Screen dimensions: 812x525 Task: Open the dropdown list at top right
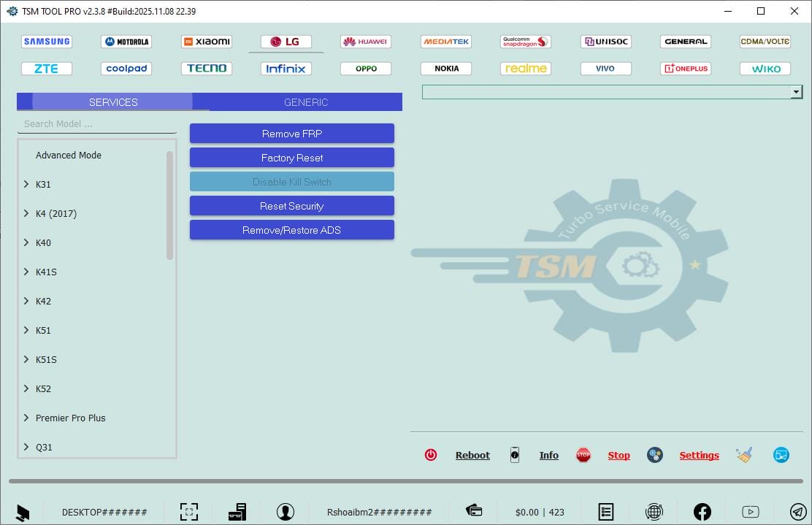[x=797, y=91]
